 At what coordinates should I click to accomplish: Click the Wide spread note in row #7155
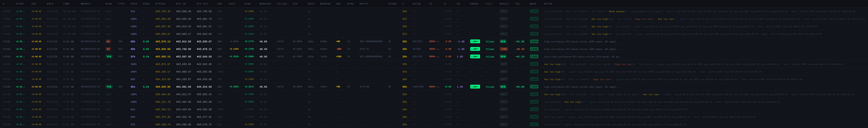[x=617, y=12]
